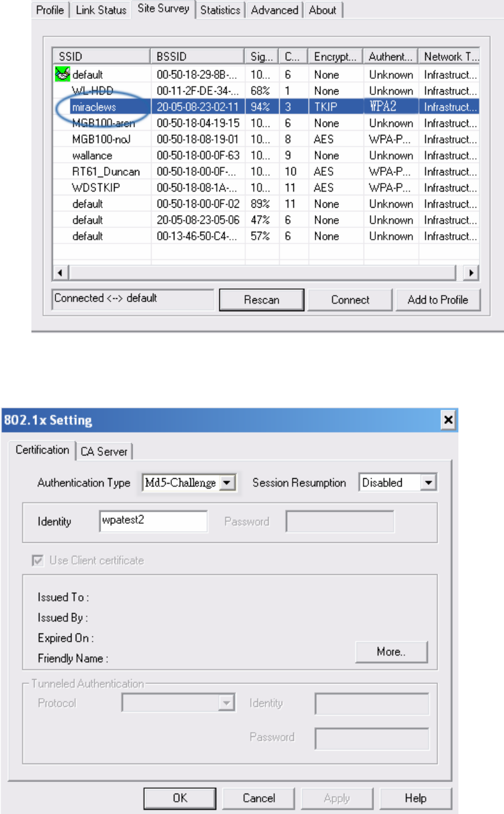Select default network with BSSID 00-50-18-00-0F-02
This screenshot has height=814, width=504.
tap(266, 203)
